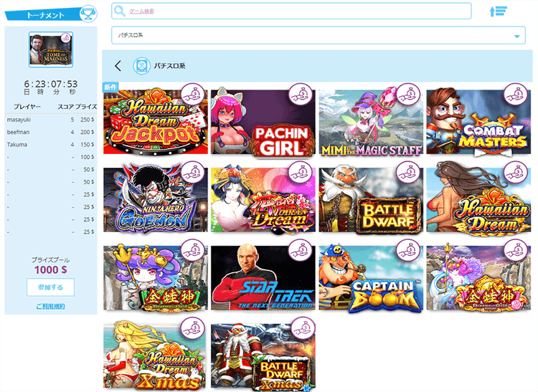The width and height of the screenshot is (538, 392).
Task: Click the 参加する join button
Action: point(50,287)
